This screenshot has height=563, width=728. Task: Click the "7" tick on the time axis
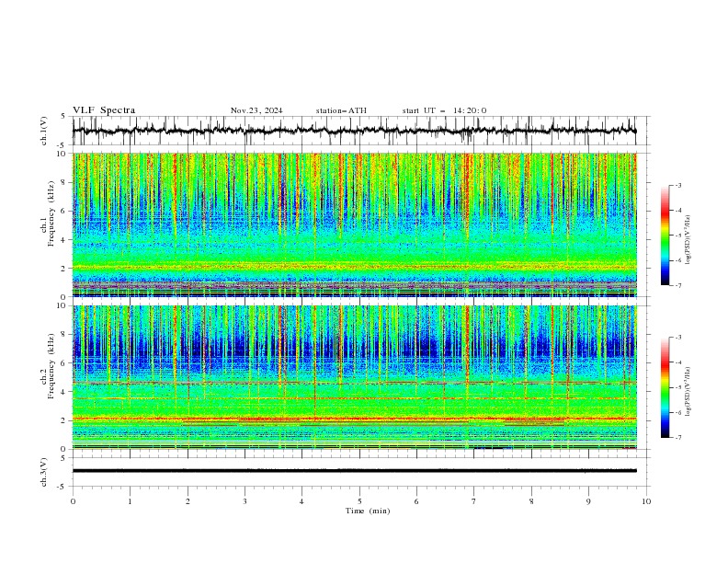[x=474, y=501]
